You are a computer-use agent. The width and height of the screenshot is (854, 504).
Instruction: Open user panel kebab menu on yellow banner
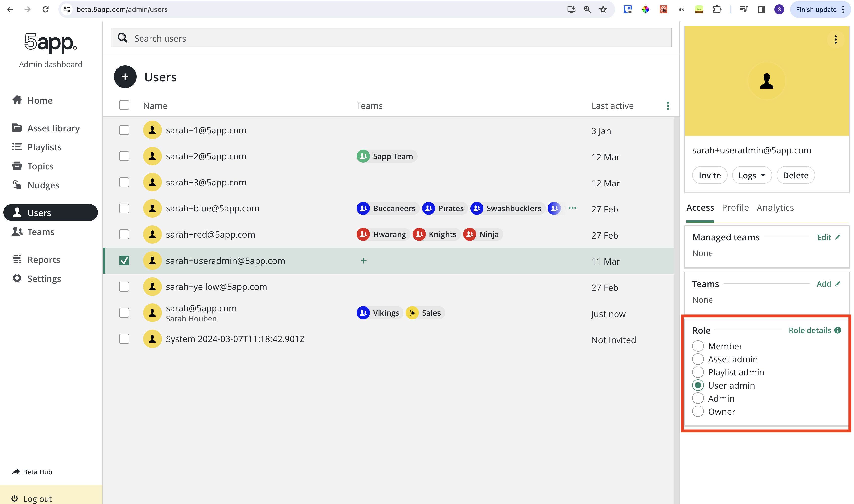[x=836, y=39]
